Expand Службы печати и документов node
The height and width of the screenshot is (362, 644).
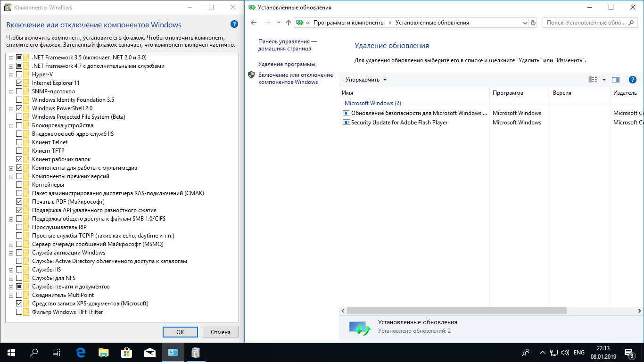[x=11, y=287]
